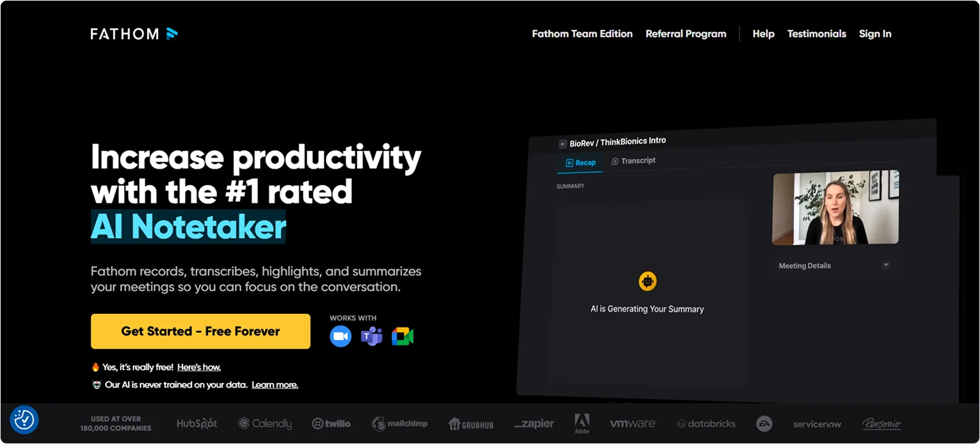Click the HubSpot logo
This screenshot has width=980, height=444.
point(197,424)
